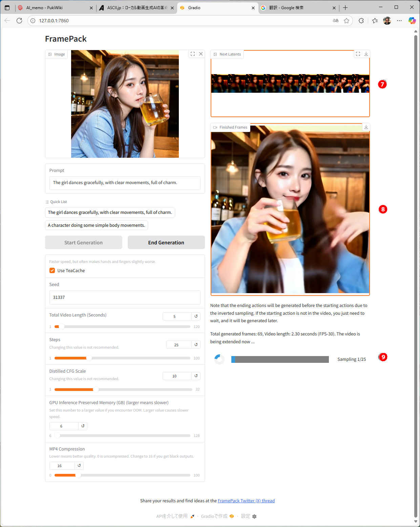Download the Finished Frames video
This screenshot has width=420, height=527.
(366, 127)
